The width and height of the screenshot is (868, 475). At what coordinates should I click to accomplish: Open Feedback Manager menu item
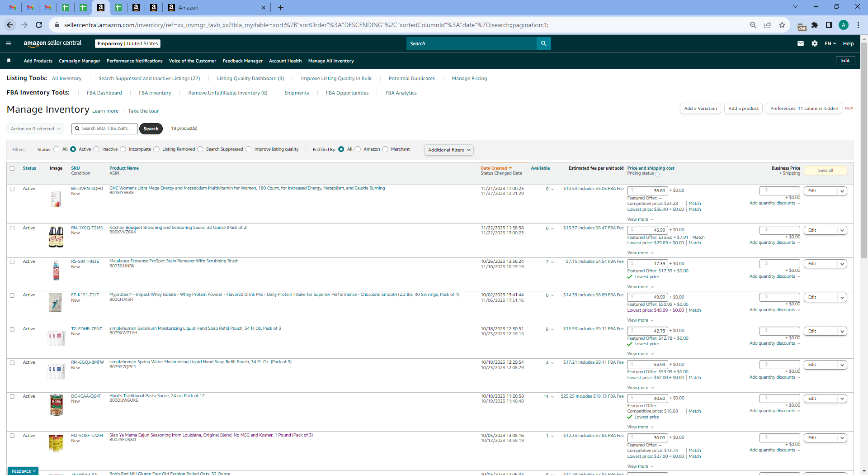(242, 61)
